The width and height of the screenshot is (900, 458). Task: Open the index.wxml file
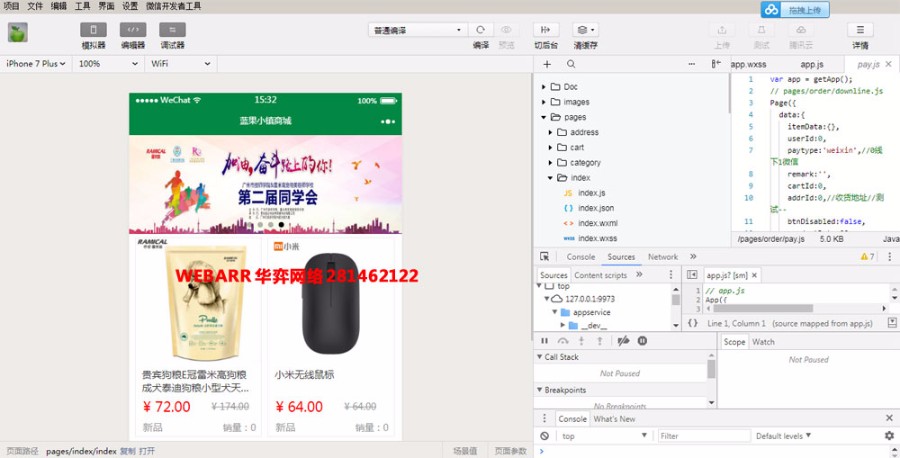click(x=598, y=223)
